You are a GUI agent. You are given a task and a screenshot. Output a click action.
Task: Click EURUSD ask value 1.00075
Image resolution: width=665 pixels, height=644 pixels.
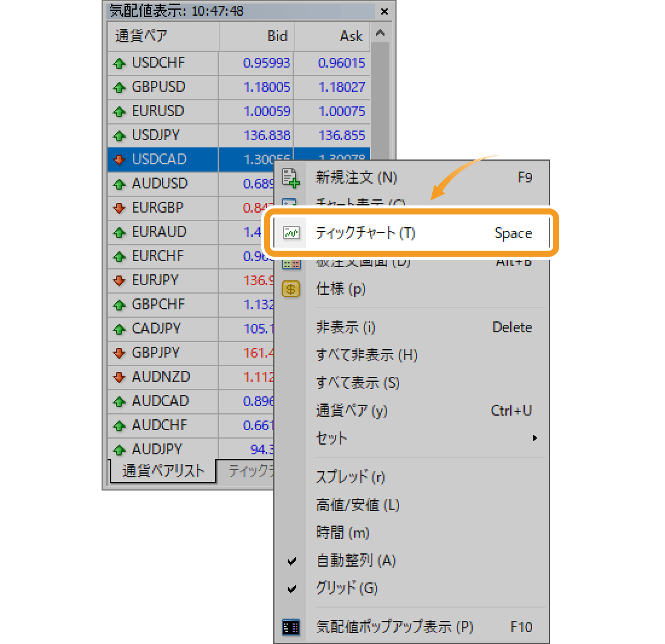click(342, 111)
